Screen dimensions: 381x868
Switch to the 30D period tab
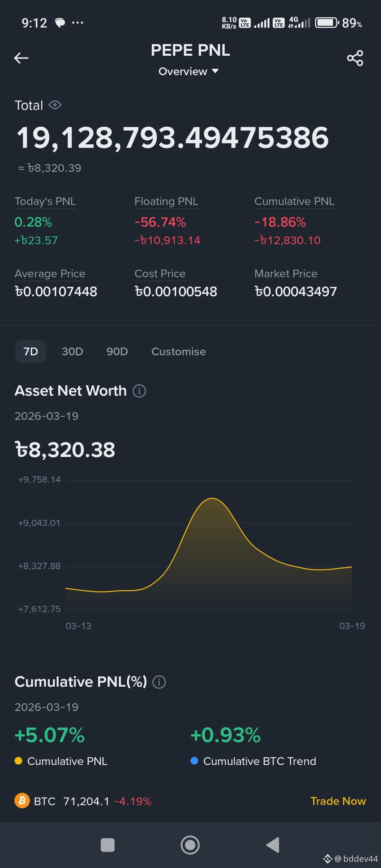pos(72,351)
